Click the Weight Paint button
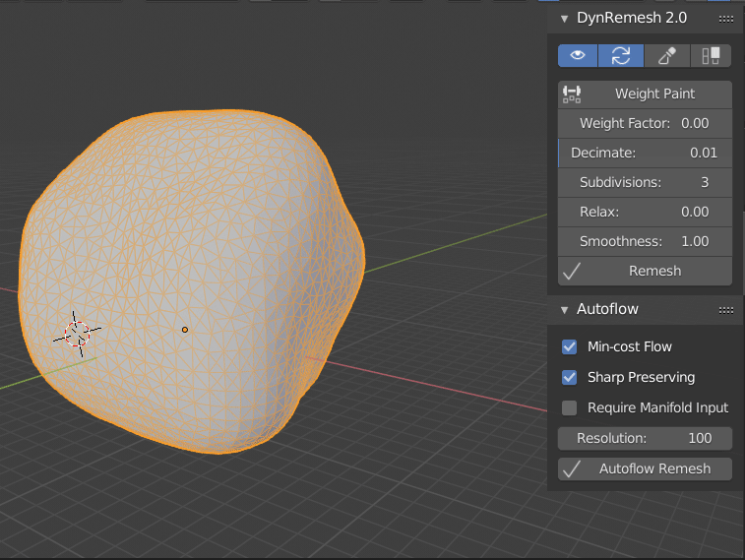745x560 pixels. pyautogui.click(x=645, y=94)
